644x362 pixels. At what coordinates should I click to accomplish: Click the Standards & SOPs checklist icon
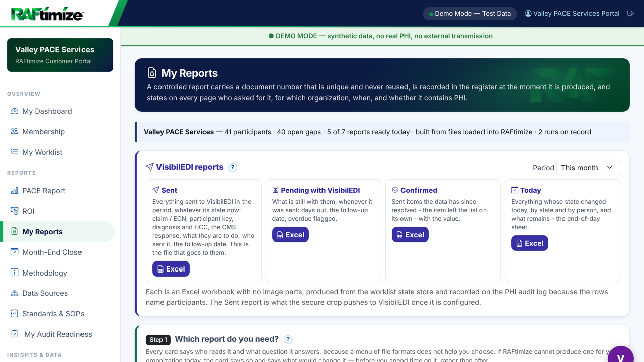tap(14, 314)
